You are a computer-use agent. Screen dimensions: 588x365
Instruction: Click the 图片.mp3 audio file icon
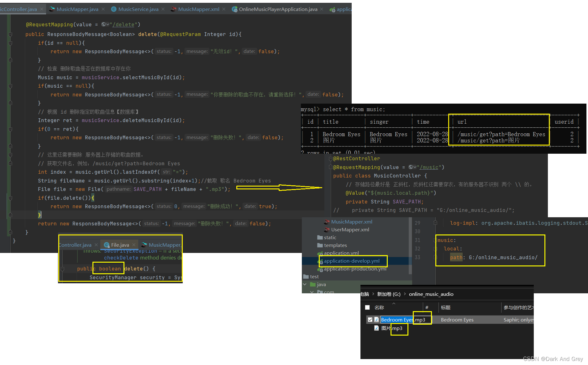coord(376,328)
